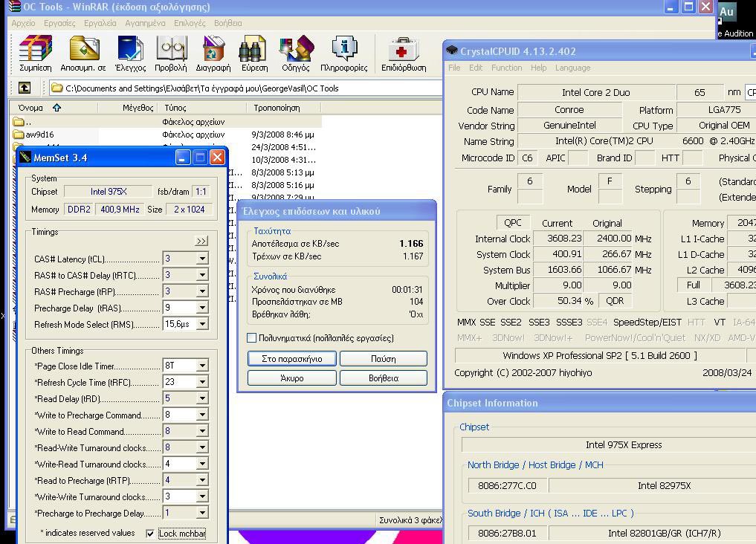The image size is (756, 544).
Task: Open the Αρχείο menu in WinRAR
Action: tap(23, 23)
